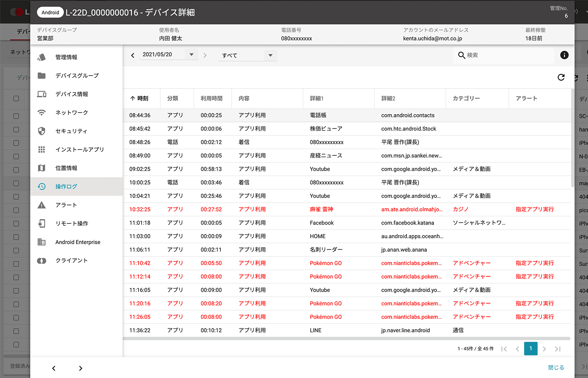Click 閉じる to close the dialog

tap(556, 367)
